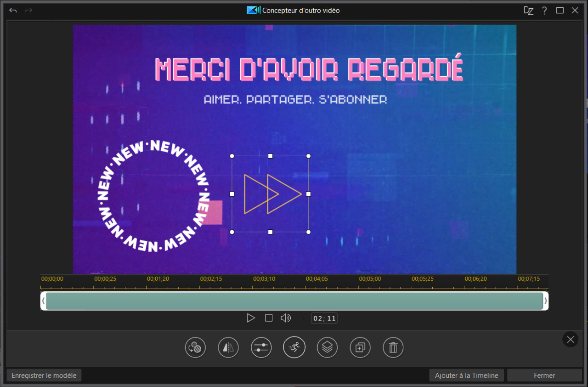588x387 pixels.
Task: Duplicate the selected object
Action: coord(360,347)
